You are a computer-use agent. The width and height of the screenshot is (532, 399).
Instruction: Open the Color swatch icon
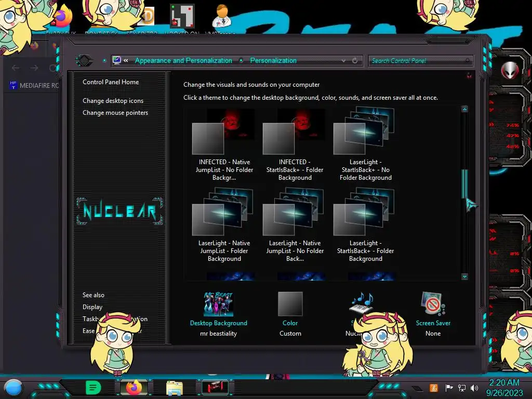click(290, 304)
